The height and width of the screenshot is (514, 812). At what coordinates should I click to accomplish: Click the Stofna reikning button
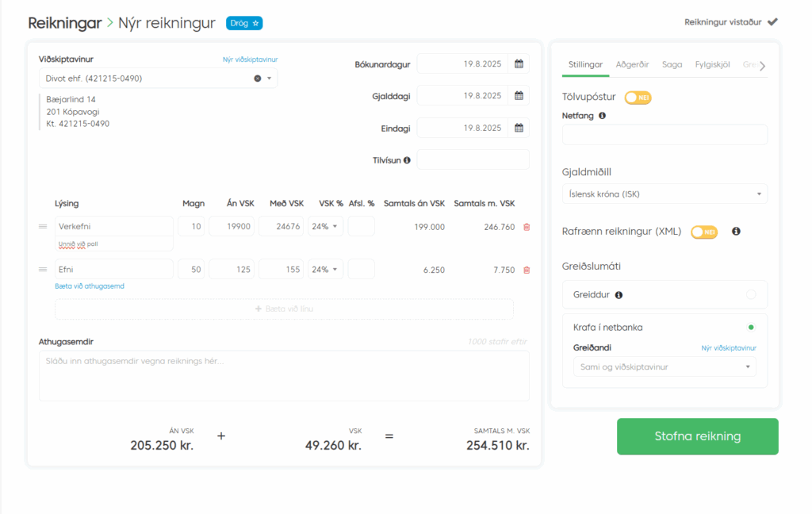pyautogui.click(x=697, y=436)
